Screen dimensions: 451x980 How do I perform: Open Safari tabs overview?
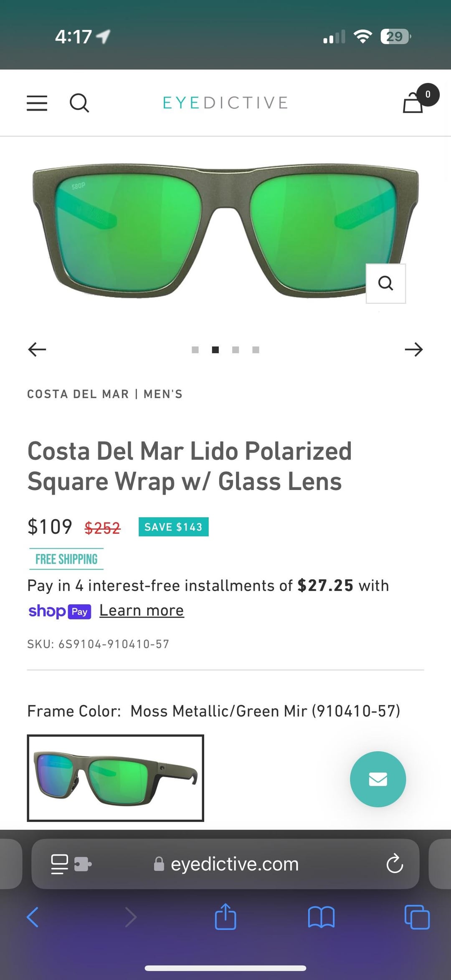(417, 917)
